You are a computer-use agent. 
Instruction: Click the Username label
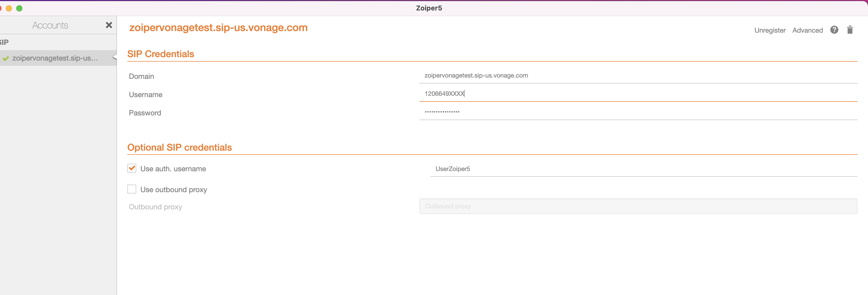[146, 95]
